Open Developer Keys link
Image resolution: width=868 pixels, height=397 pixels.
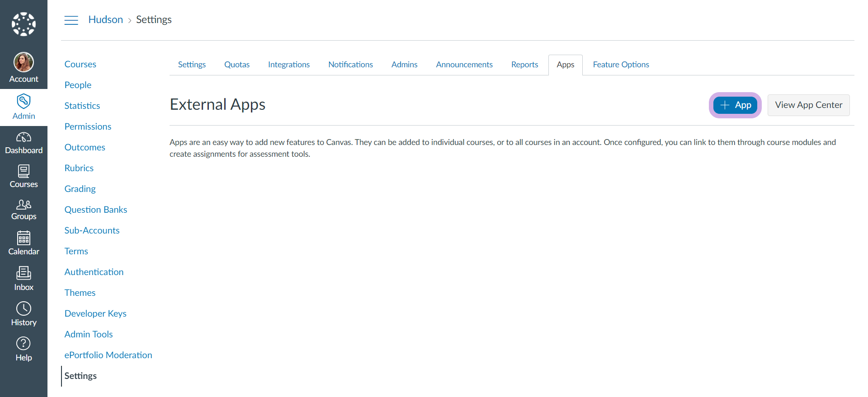tap(95, 313)
